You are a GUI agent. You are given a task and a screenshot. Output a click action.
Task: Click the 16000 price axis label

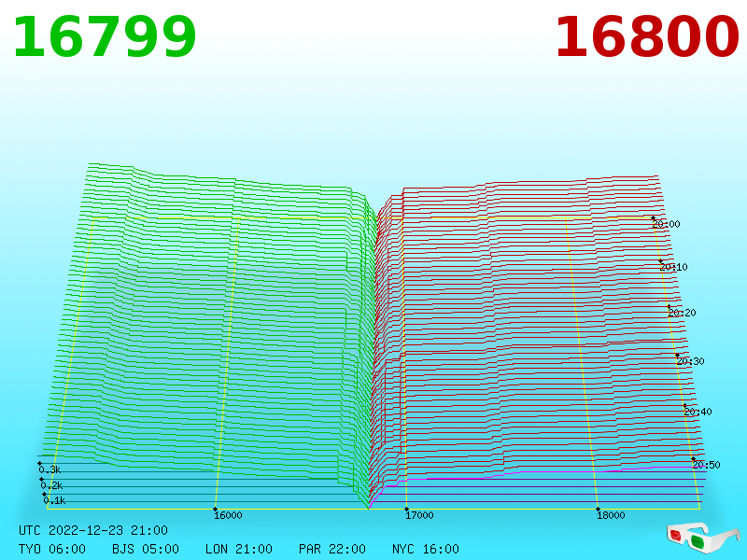pyautogui.click(x=228, y=515)
